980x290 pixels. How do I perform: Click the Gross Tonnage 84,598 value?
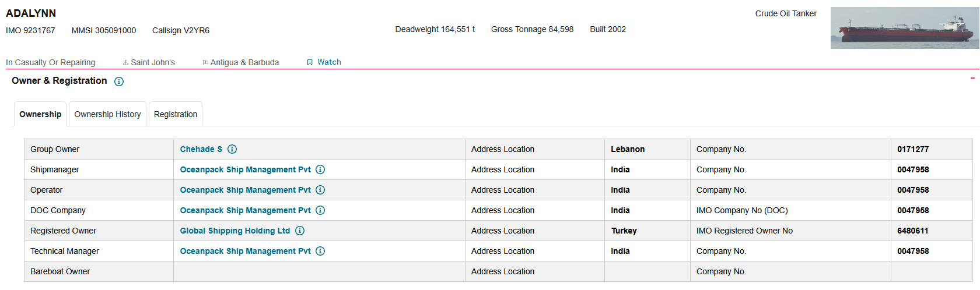pos(532,29)
